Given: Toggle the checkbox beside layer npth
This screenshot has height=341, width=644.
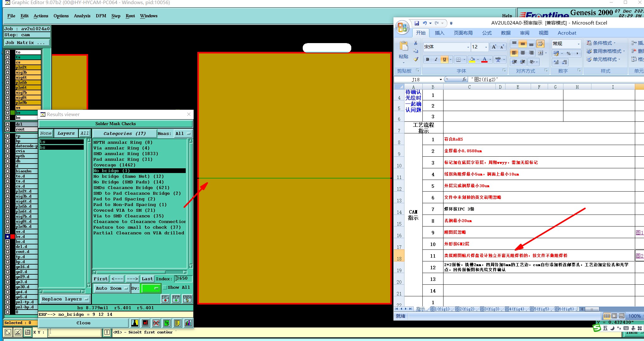Looking at the screenshot, I should point(8,156).
